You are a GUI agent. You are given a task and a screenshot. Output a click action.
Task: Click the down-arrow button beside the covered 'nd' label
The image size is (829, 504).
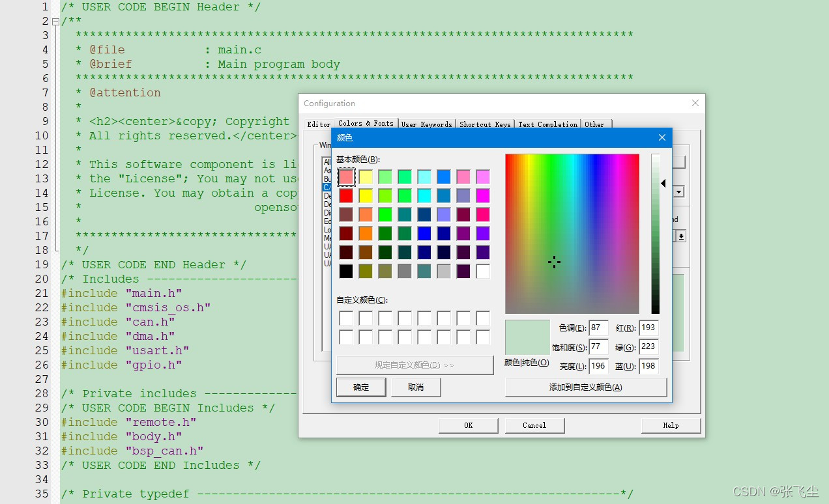[x=681, y=236]
